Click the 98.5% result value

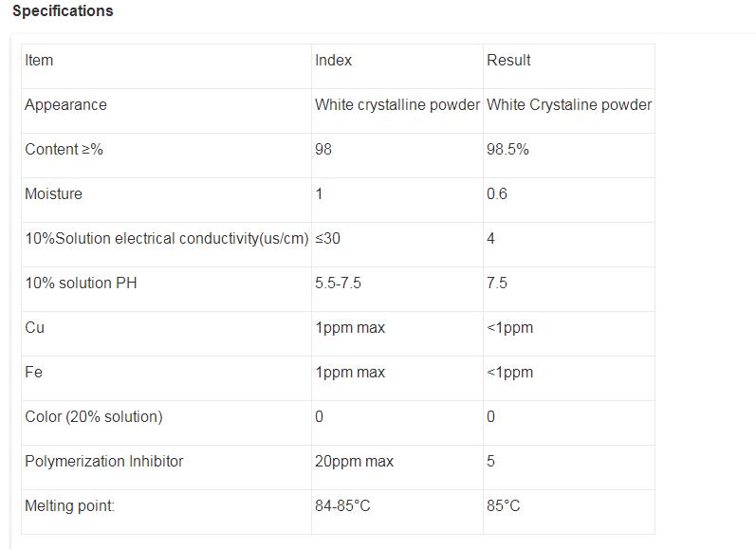pos(507,150)
